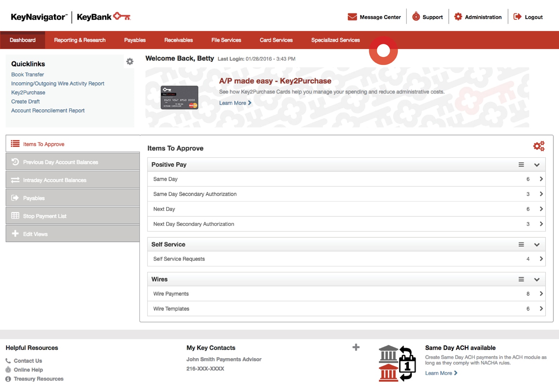The image size is (559, 392).
Task: Open the Treasury Resources link
Action: coord(39,379)
